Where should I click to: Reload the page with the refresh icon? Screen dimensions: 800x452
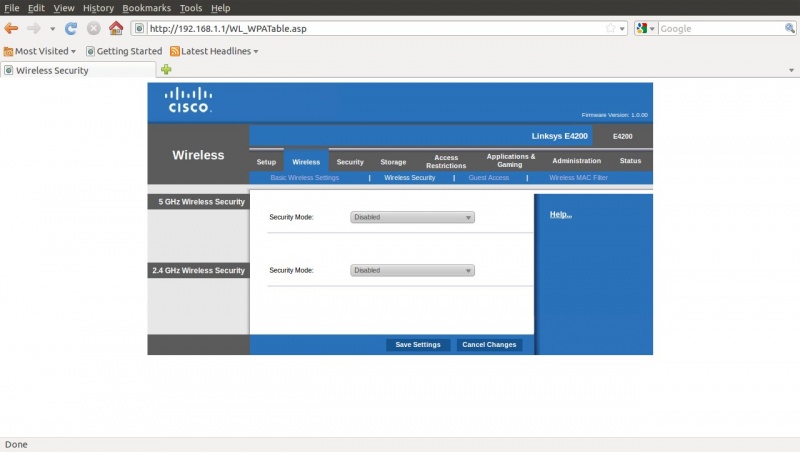pos(71,29)
